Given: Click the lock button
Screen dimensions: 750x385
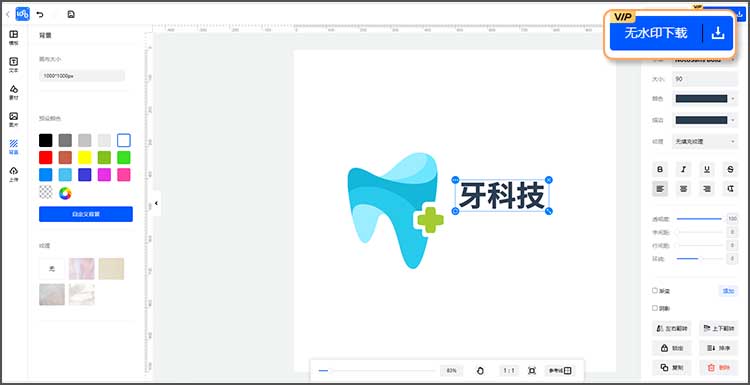Looking at the screenshot, I should click(672, 348).
